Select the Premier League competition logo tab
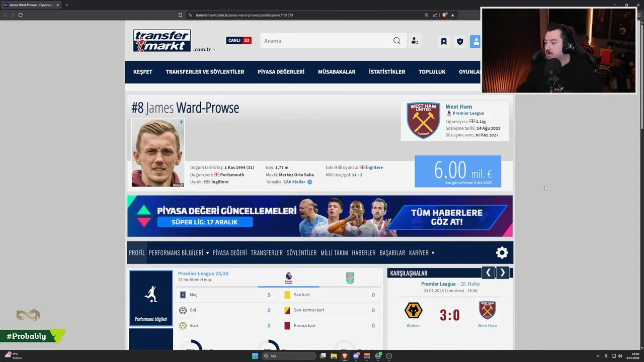The width and height of the screenshot is (644, 362). [289, 278]
